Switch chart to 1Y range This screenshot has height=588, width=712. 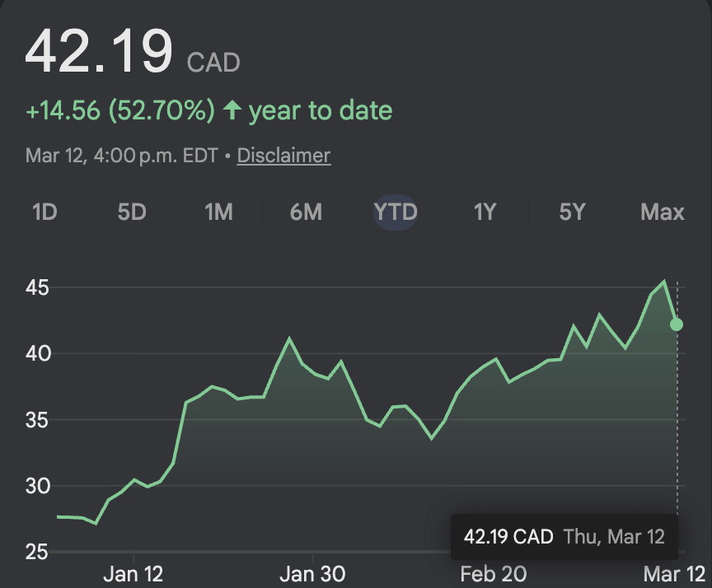[x=485, y=212]
